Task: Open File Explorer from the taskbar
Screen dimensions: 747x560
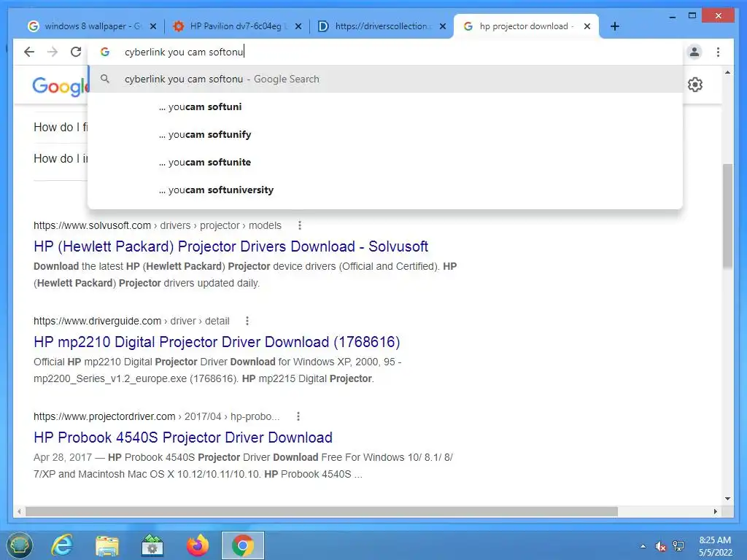Action: 107,545
